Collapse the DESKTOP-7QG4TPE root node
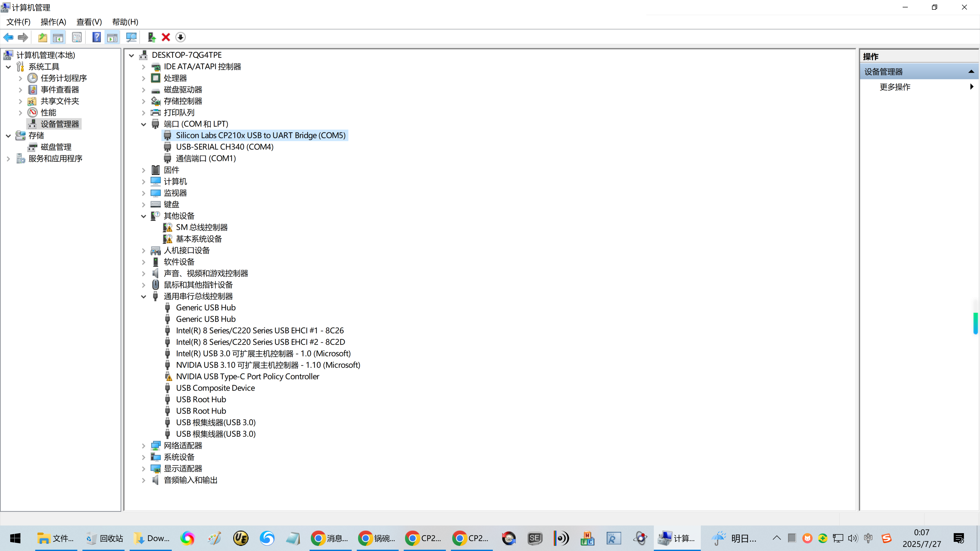 [x=132, y=56]
